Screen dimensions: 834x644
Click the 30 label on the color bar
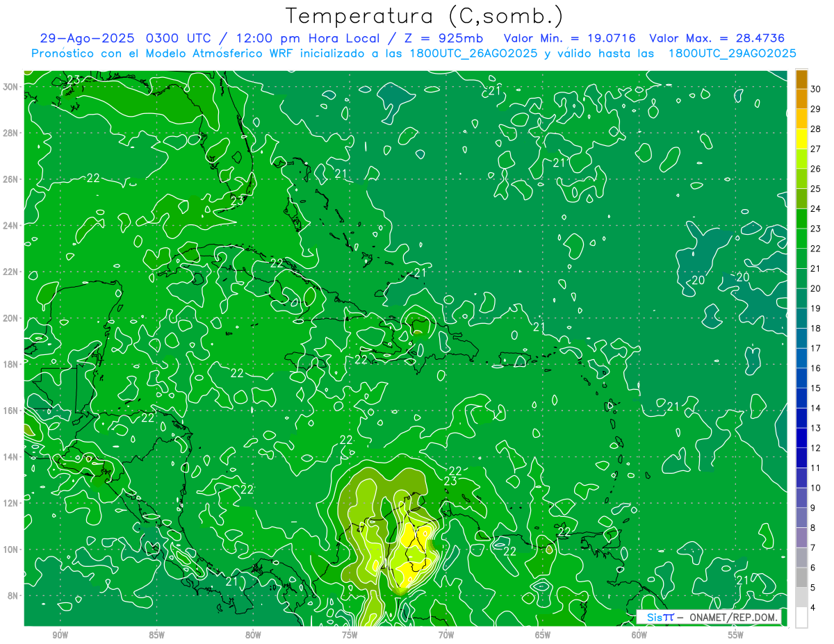[816, 89]
